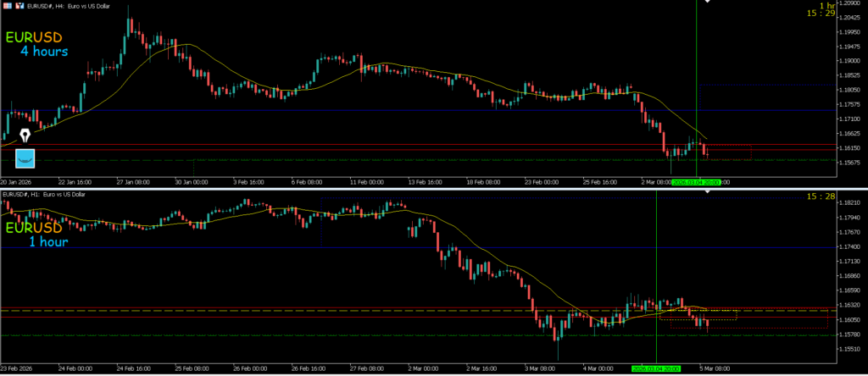This screenshot has width=868, height=376.
Task: Click the green date label on H1 time axis
Action: 656,369
